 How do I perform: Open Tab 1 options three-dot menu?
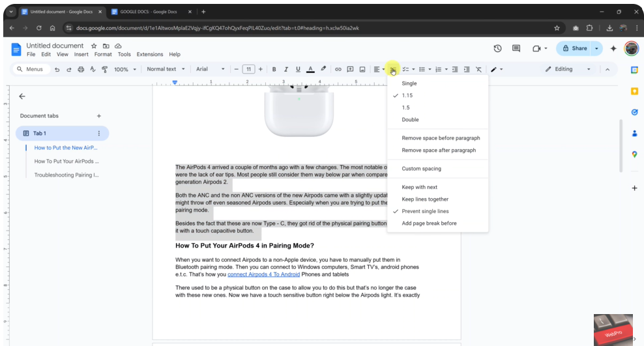click(x=98, y=134)
